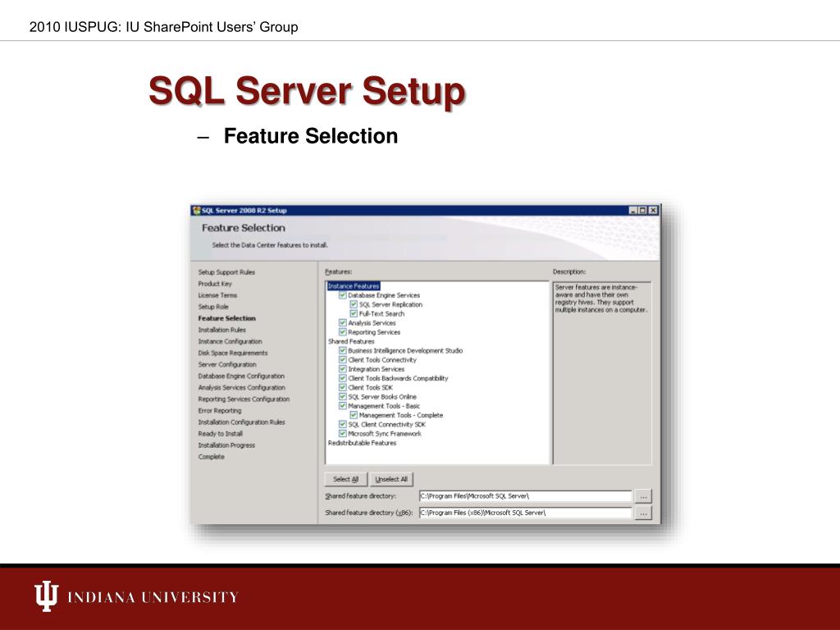Browse for shared feature directory (x86)
840x630 pixels.
[x=643, y=514]
